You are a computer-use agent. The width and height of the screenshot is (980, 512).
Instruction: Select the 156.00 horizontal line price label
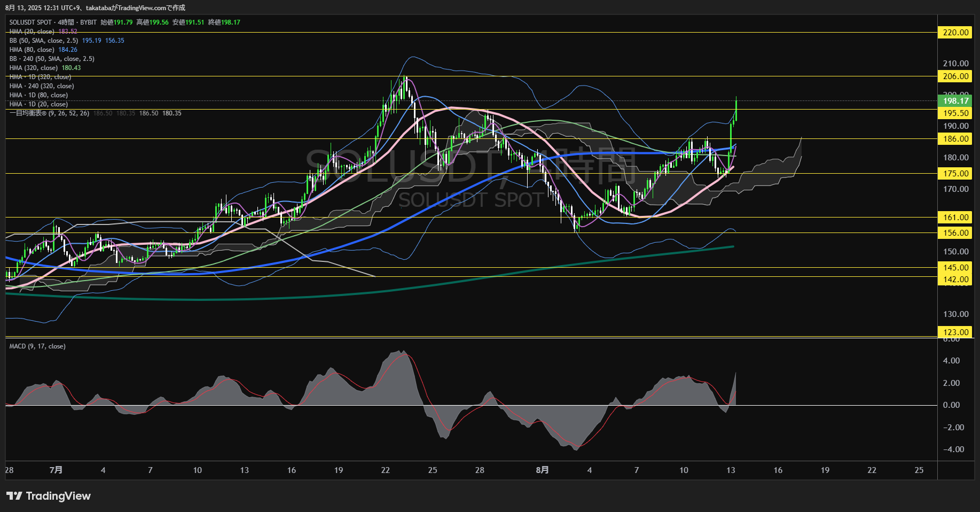pos(955,233)
